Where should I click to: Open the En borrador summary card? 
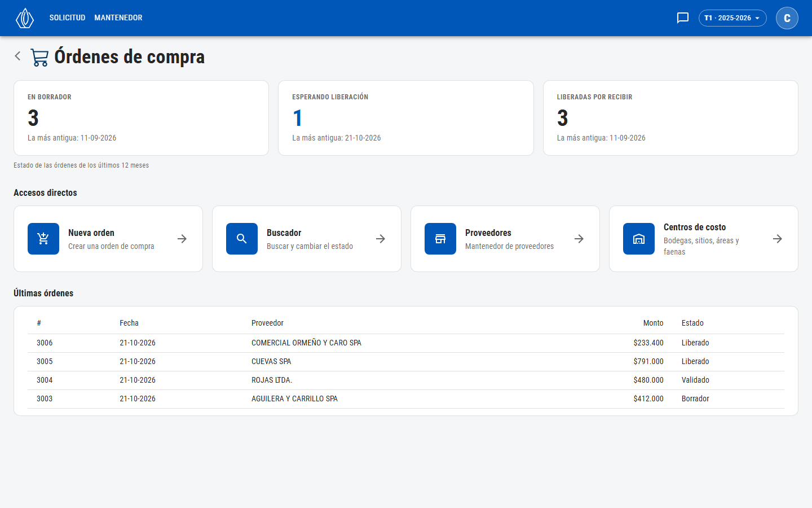(141, 118)
